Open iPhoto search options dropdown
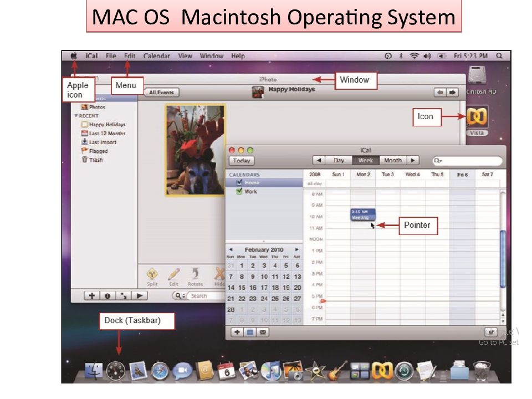Viewport: 532px width, 399px height. [x=179, y=296]
